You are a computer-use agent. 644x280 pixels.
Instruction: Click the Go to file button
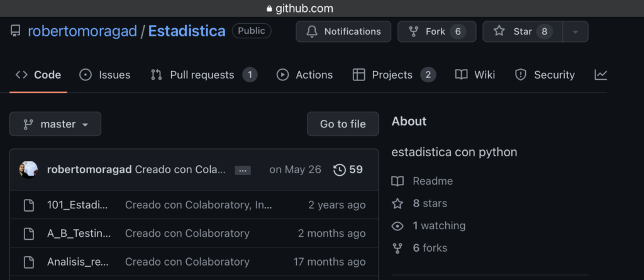[343, 124]
